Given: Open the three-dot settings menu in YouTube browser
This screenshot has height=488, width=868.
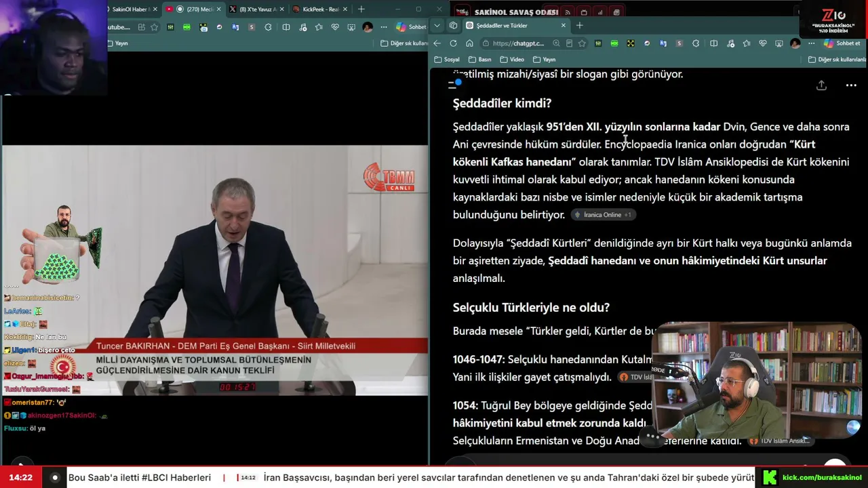Looking at the screenshot, I should tap(384, 27).
